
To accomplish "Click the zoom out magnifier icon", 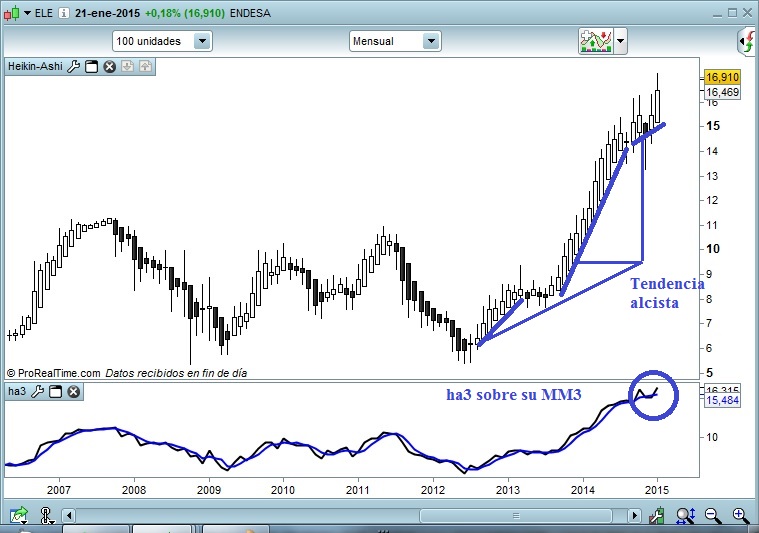I will pos(713,516).
